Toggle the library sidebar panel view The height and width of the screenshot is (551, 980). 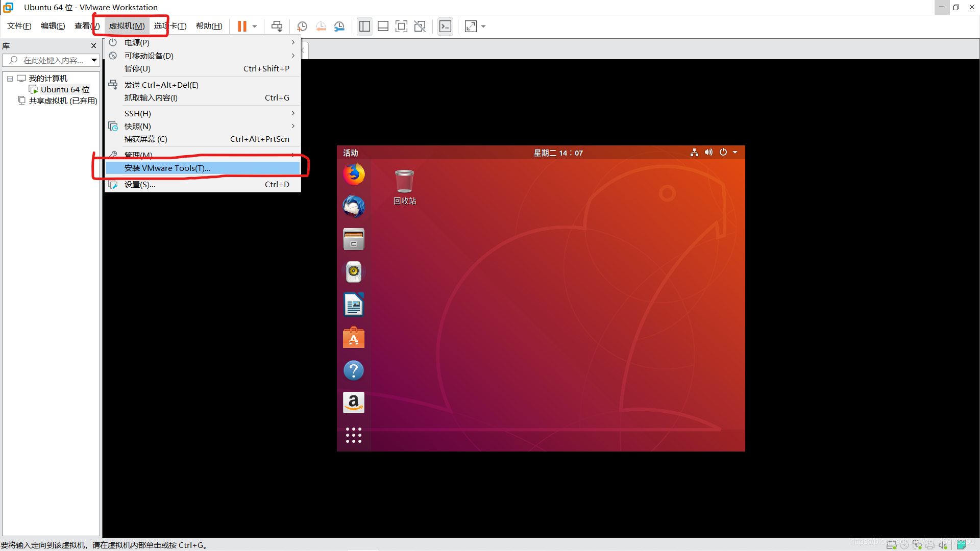coord(364,27)
